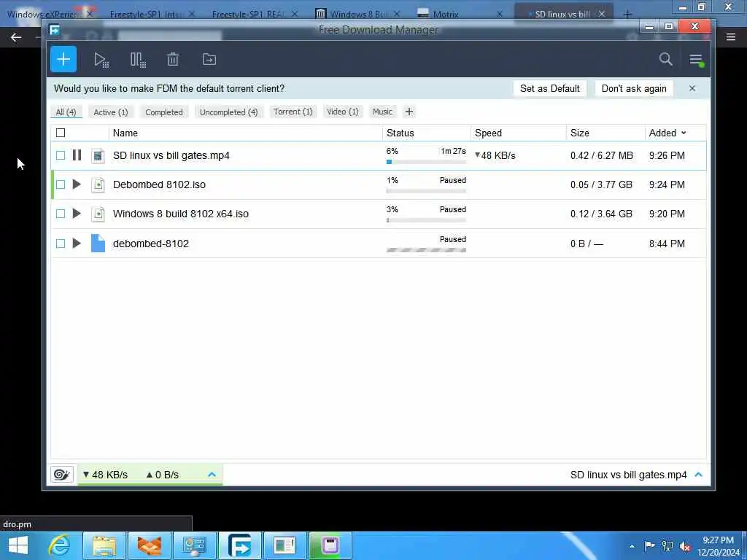Resume the debombed-8102 download
Screen dimensions: 747x560
[77, 244]
